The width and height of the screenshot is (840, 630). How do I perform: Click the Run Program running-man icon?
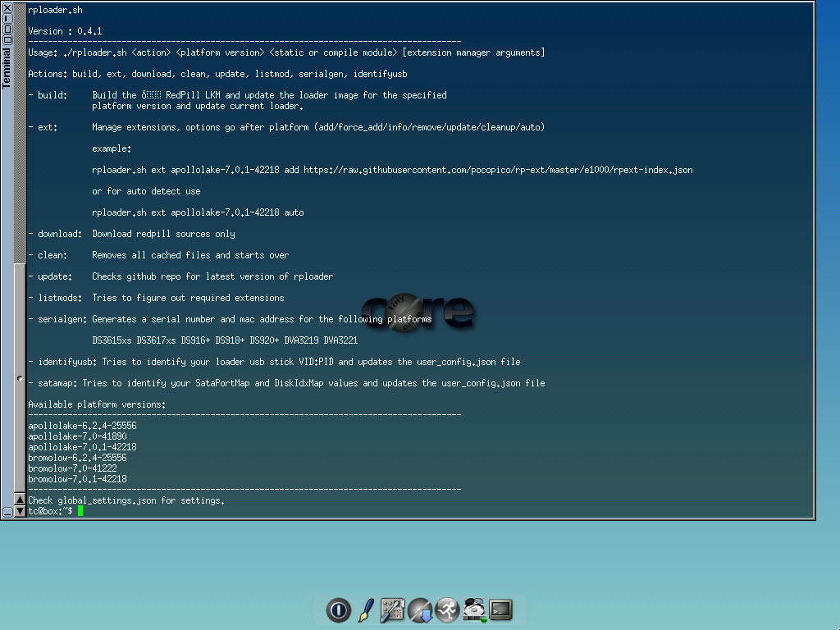[x=447, y=609]
